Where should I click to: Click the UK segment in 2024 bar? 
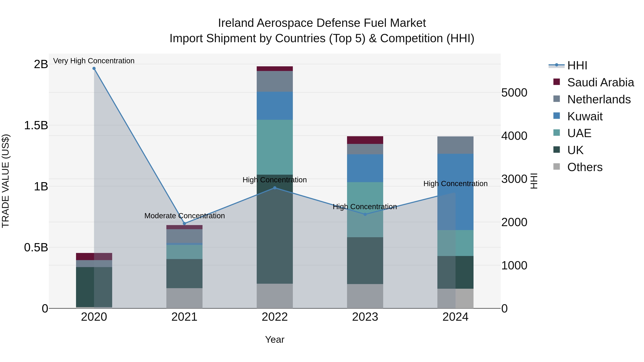click(455, 272)
